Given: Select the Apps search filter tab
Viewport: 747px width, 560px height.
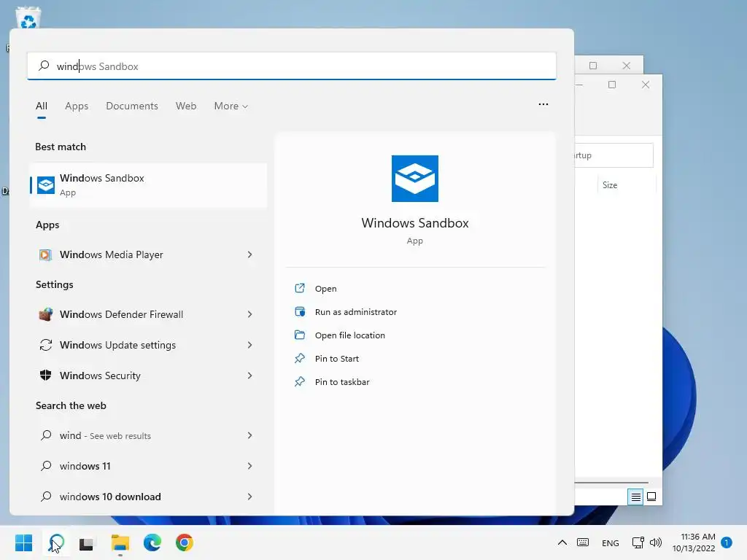Looking at the screenshot, I should 77,106.
